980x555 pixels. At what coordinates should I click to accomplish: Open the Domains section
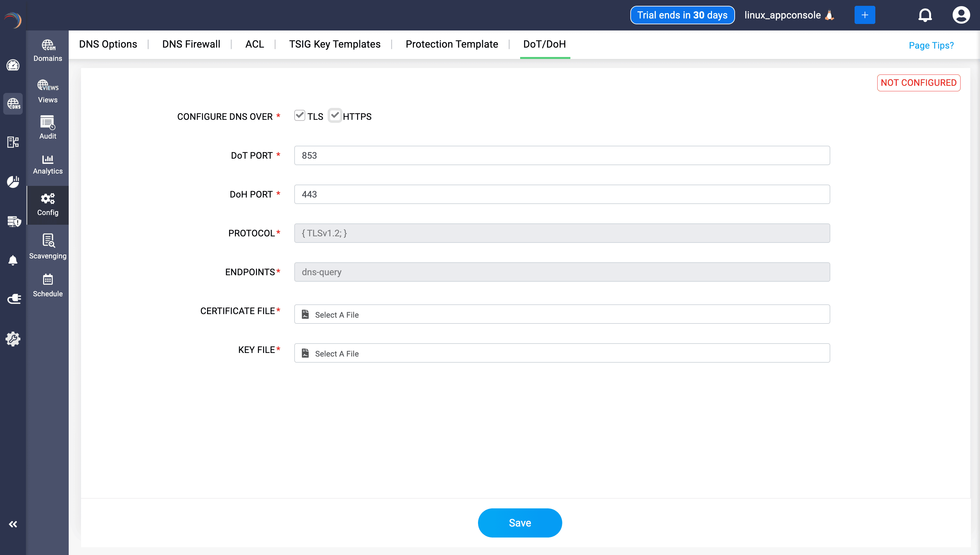(x=47, y=50)
